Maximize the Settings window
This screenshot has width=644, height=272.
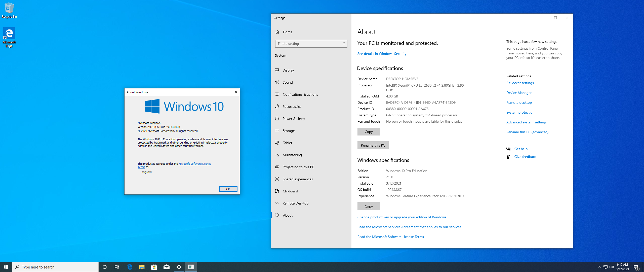pyautogui.click(x=555, y=18)
